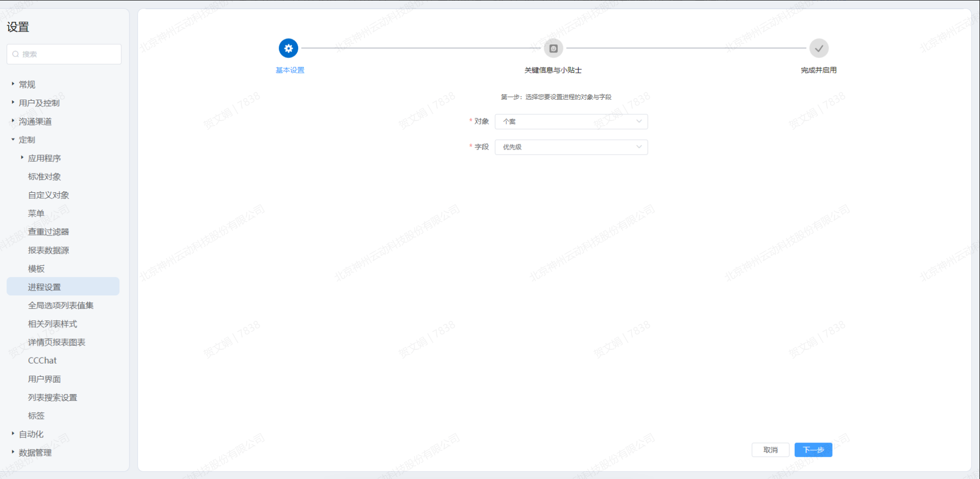Expand the 用户及控制 section
The image size is (980, 479).
(x=13, y=102)
